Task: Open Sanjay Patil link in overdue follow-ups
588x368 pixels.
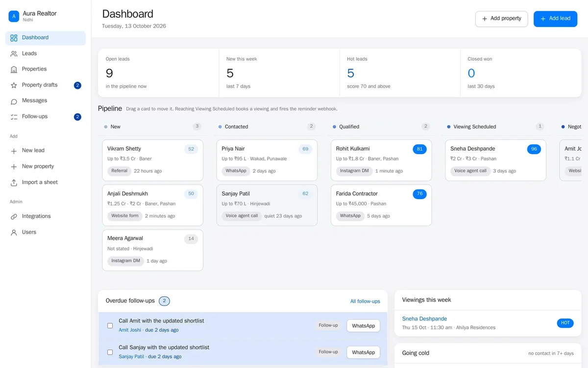Action: click(x=131, y=357)
